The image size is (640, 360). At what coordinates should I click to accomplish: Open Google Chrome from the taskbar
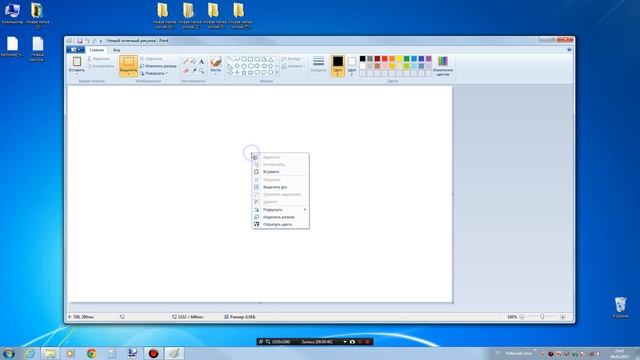[x=91, y=353]
